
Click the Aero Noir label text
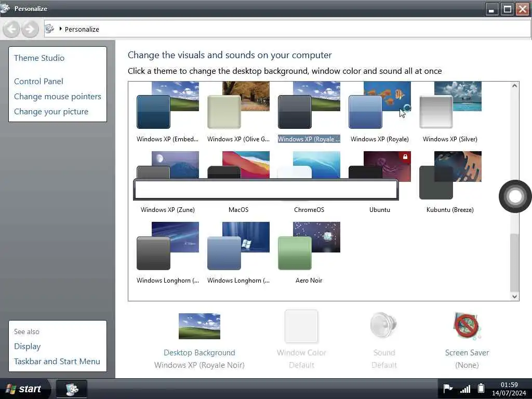(x=309, y=281)
